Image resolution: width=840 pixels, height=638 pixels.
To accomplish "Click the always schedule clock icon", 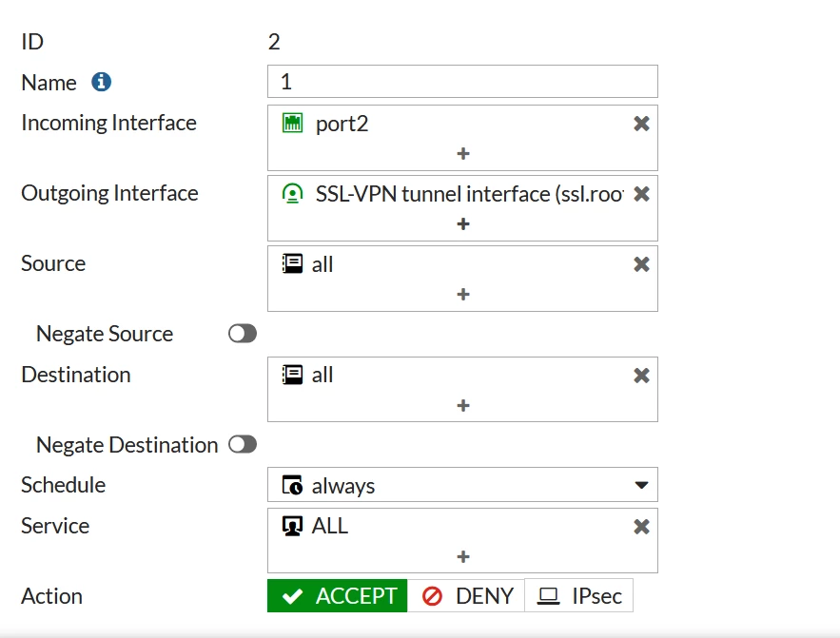I will [292, 486].
